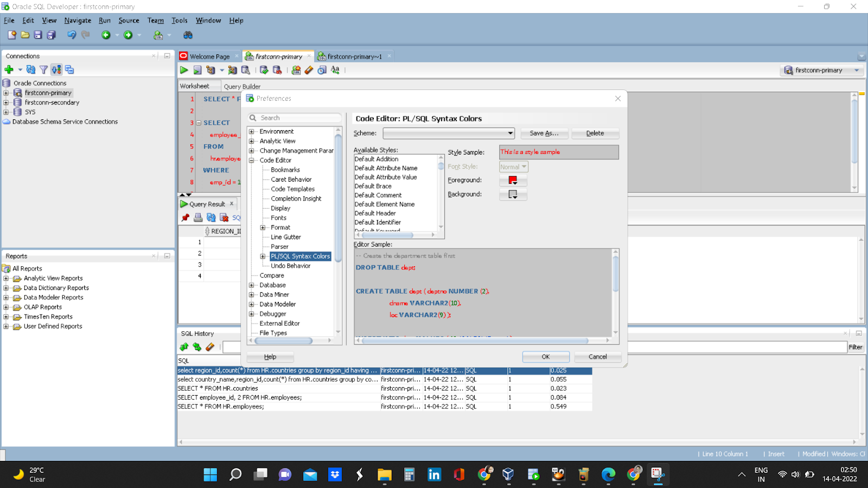This screenshot has height=488, width=868.
Task: Click the Delete scheme button
Action: [595, 133]
